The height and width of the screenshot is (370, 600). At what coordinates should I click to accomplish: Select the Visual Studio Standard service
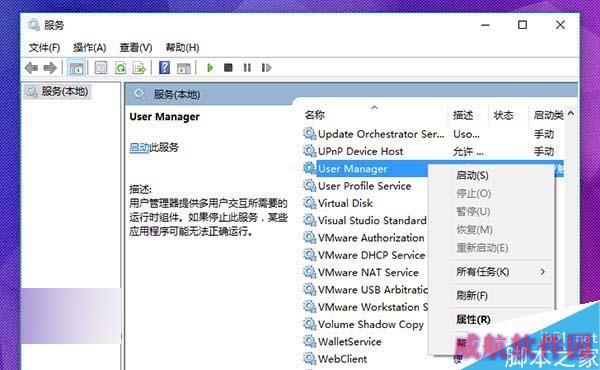[372, 220]
